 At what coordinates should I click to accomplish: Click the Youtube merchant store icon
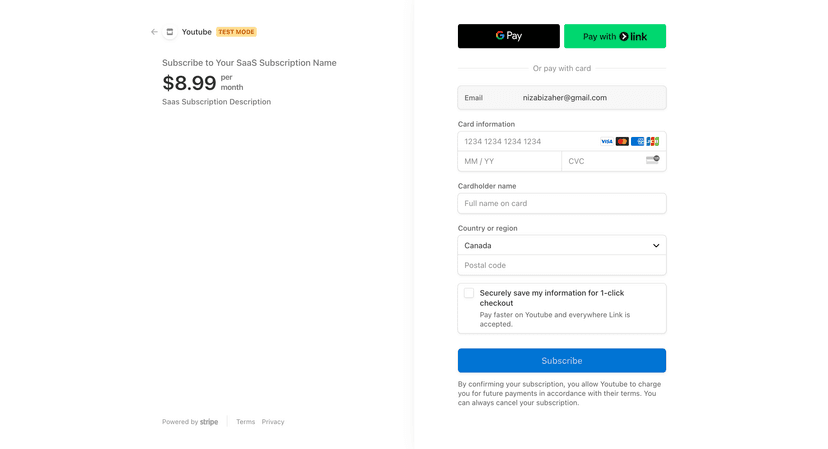170,32
